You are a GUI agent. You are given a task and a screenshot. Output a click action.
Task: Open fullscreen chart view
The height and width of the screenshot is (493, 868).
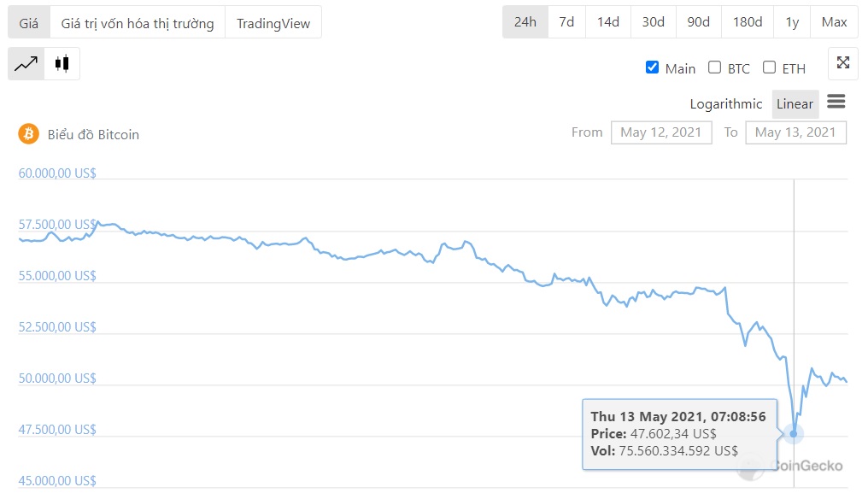pyautogui.click(x=842, y=63)
